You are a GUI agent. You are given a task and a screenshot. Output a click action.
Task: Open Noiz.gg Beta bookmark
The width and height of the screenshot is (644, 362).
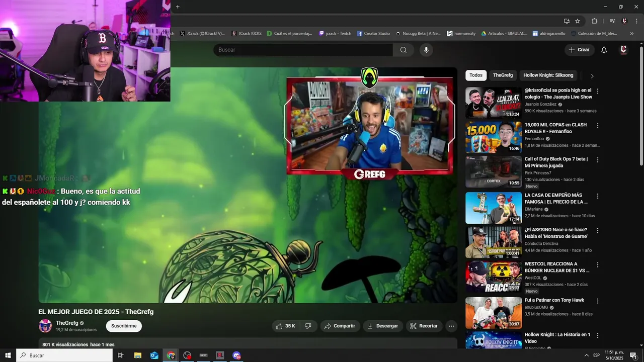click(x=418, y=34)
